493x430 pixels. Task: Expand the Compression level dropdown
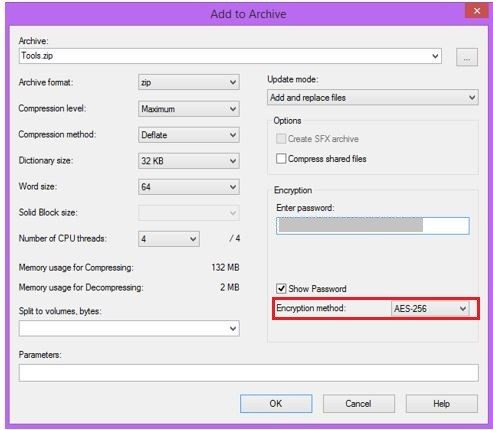[x=189, y=109]
